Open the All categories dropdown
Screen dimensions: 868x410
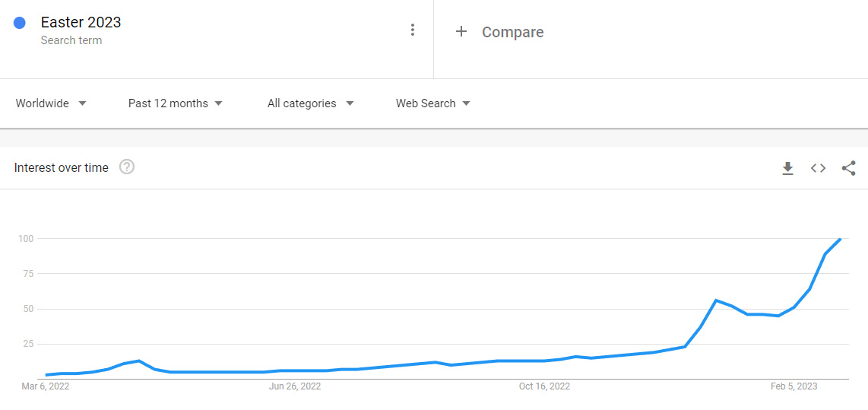[310, 103]
